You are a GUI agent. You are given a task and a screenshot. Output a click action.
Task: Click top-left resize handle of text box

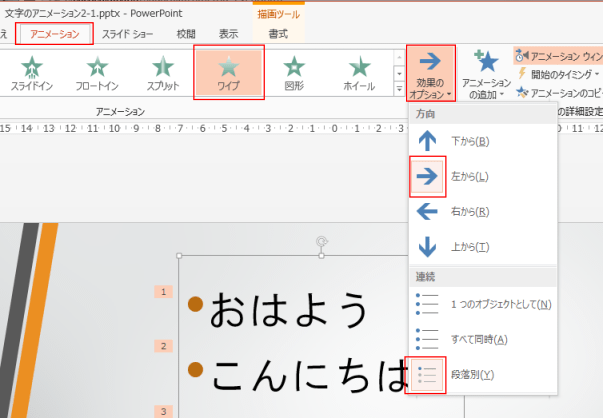point(179,256)
